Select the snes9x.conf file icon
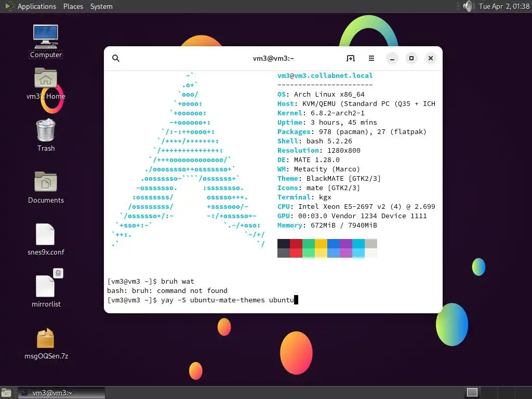532x399 pixels. pyautogui.click(x=46, y=239)
